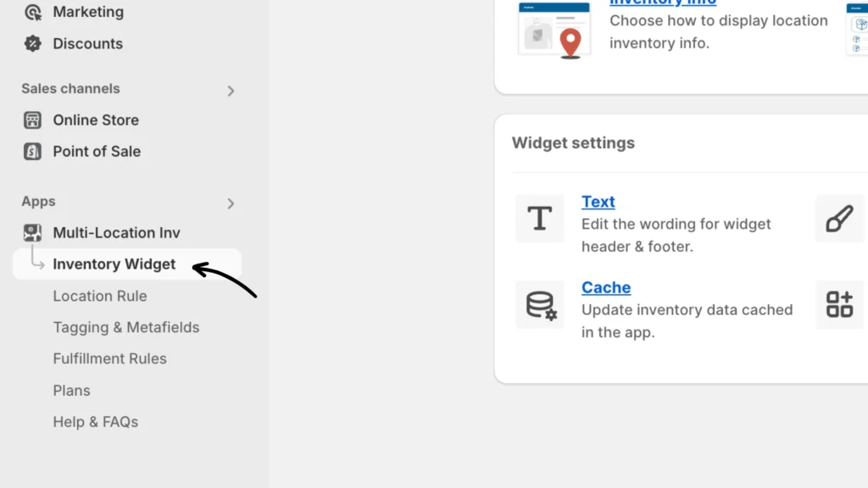This screenshot has width=868, height=488.
Task: Click the location inventory map thumbnail
Action: click(x=554, y=30)
